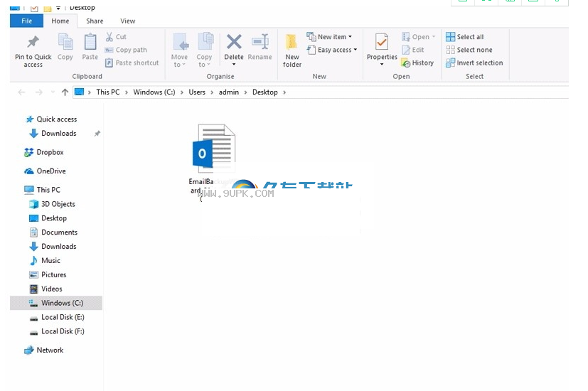Click the Forward navigation arrow

click(38, 92)
